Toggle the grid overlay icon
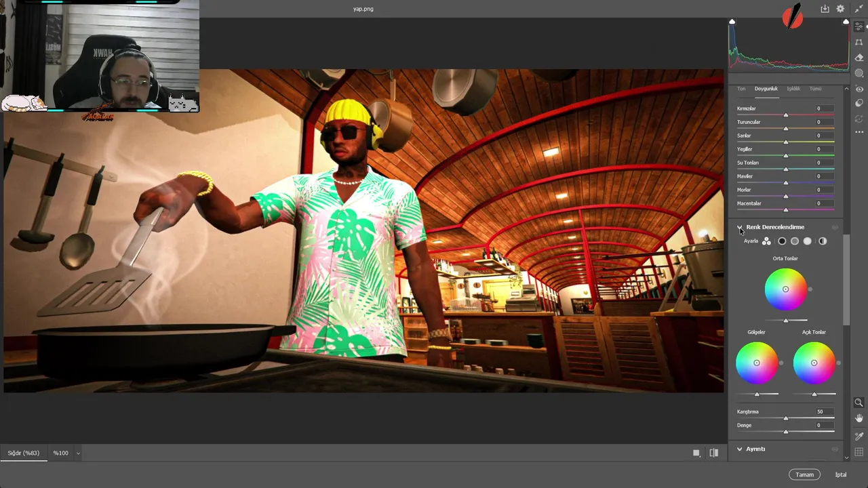 (x=859, y=452)
